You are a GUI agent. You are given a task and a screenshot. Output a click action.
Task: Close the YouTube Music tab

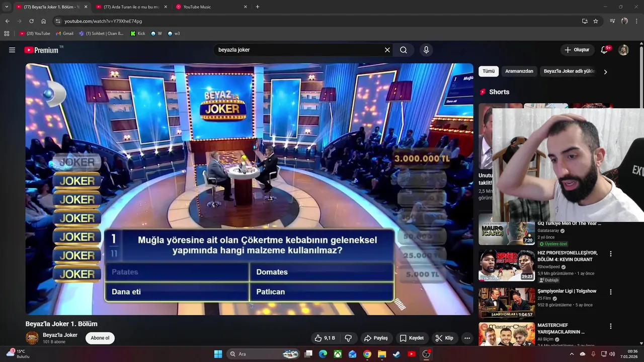pos(246,7)
